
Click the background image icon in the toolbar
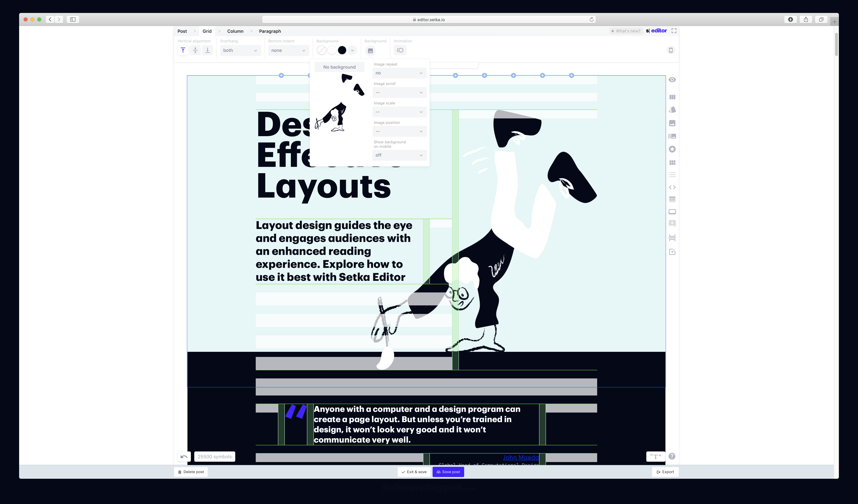point(370,50)
